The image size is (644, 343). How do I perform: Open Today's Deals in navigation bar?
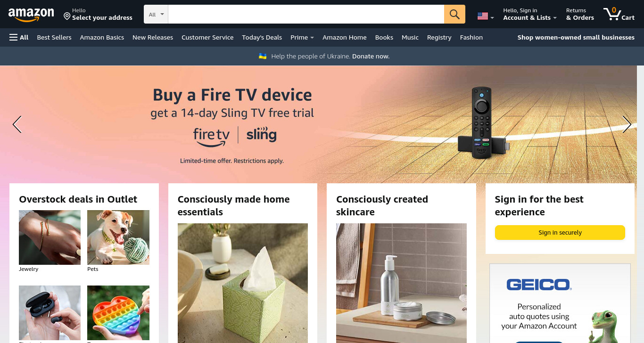(x=262, y=37)
